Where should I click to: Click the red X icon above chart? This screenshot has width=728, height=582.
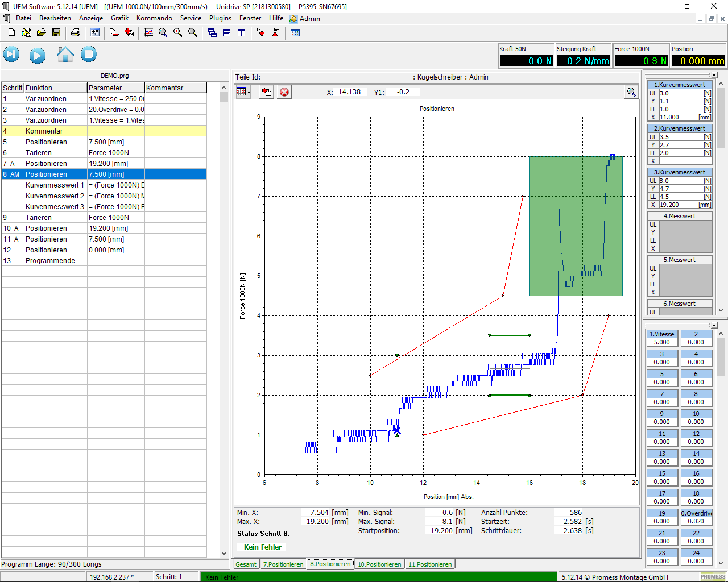284,92
